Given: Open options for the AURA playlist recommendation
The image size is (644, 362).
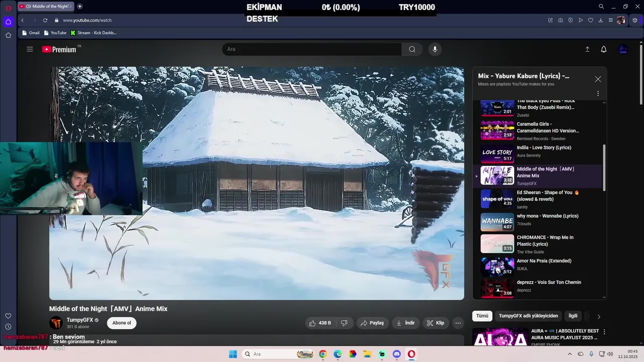Looking at the screenshot, I should pyautogui.click(x=604, y=332).
